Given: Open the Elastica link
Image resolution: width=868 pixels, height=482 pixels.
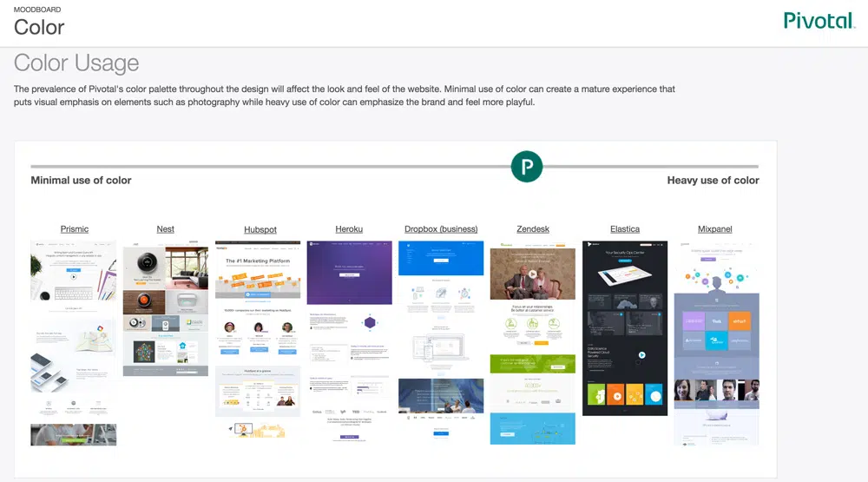Looking at the screenshot, I should pyautogui.click(x=625, y=229).
